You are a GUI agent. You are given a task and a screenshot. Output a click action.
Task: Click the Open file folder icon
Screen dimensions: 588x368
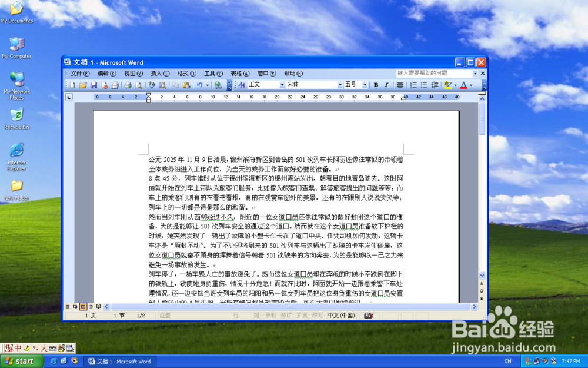pos(83,85)
